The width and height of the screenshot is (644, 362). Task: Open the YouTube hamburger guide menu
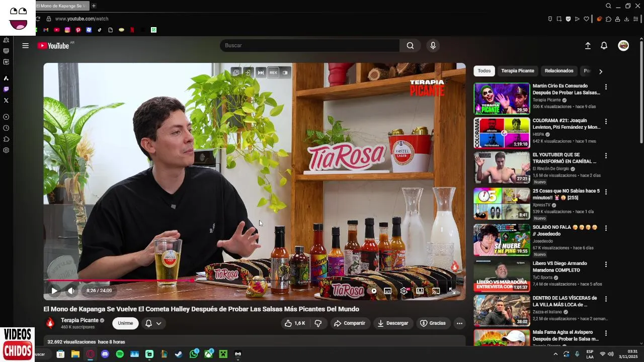point(25,45)
